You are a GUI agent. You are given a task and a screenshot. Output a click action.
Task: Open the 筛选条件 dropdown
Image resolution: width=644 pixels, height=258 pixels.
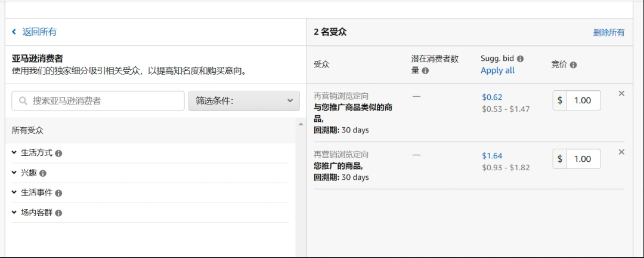coord(244,101)
